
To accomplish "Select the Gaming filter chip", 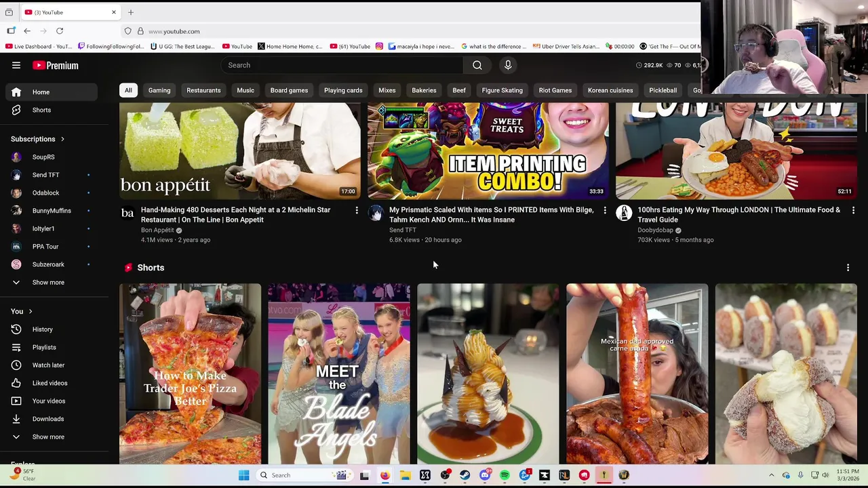I will click(x=159, y=90).
